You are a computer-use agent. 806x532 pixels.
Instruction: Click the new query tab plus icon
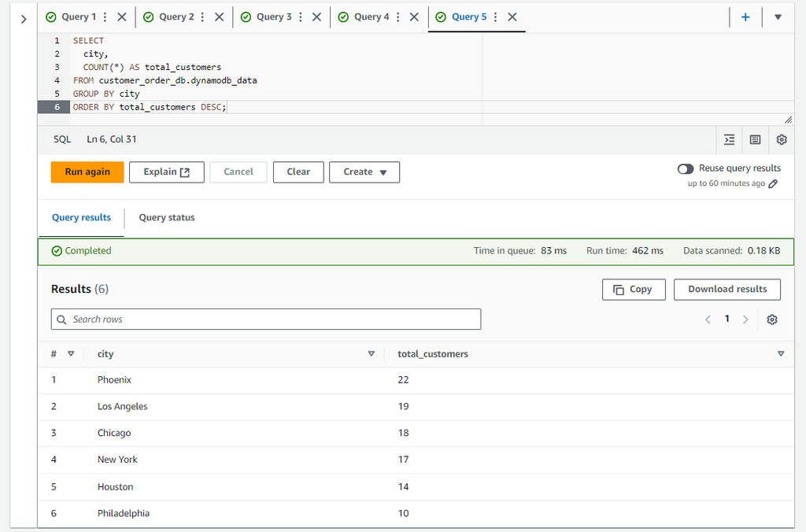click(745, 17)
